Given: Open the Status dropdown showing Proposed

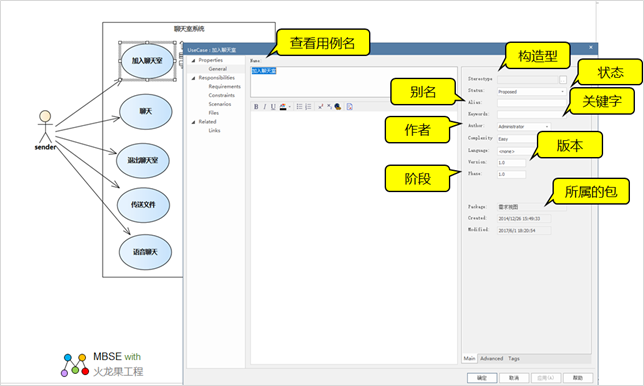Looking at the screenshot, I should pyautogui.click(x=531, y=92).
